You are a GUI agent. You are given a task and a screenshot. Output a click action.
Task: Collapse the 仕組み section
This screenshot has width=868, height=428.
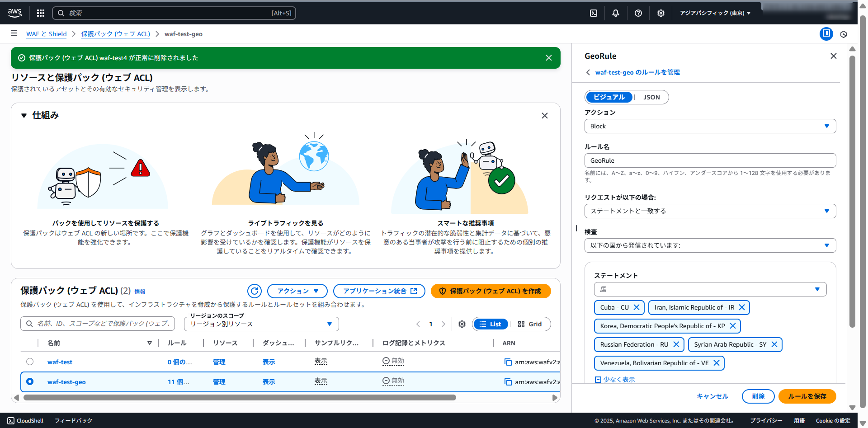point(24,115)
